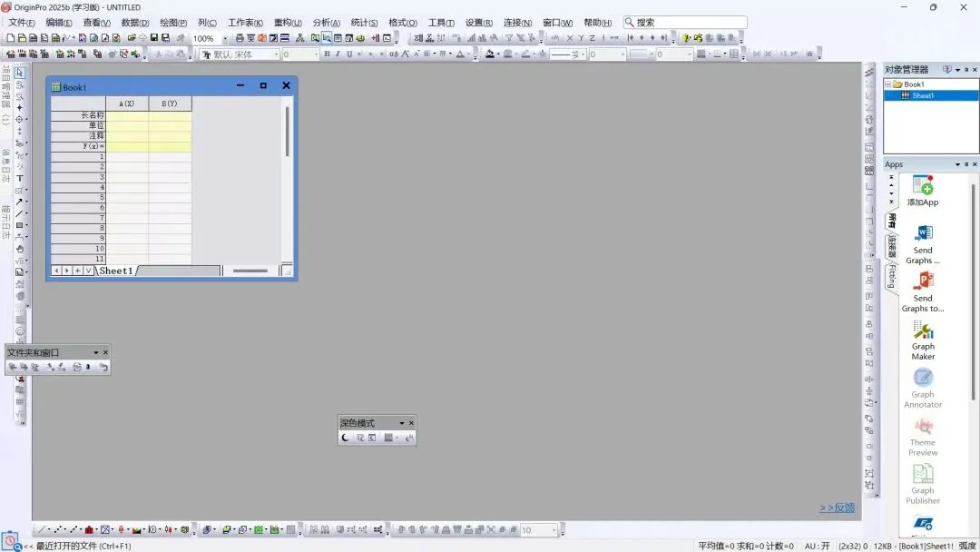Open the font name dropdown
The image size is (980, 552).
click(x=276, y=54)
